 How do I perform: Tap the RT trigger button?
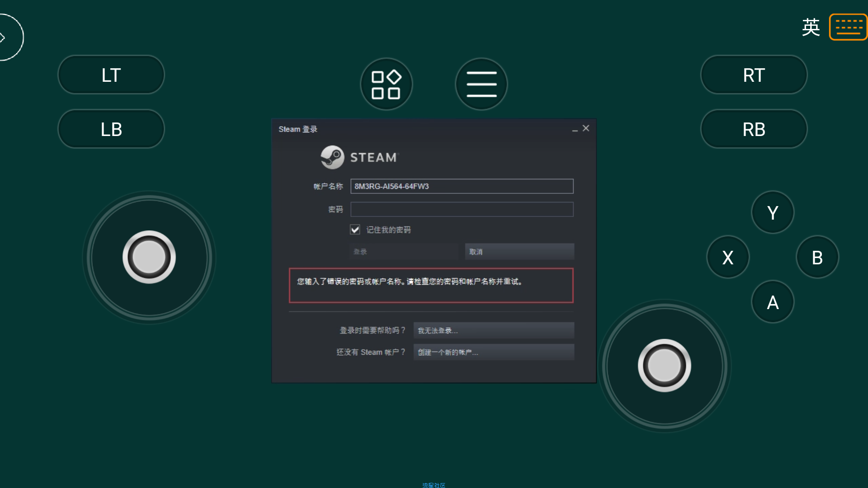click(754, 75)
